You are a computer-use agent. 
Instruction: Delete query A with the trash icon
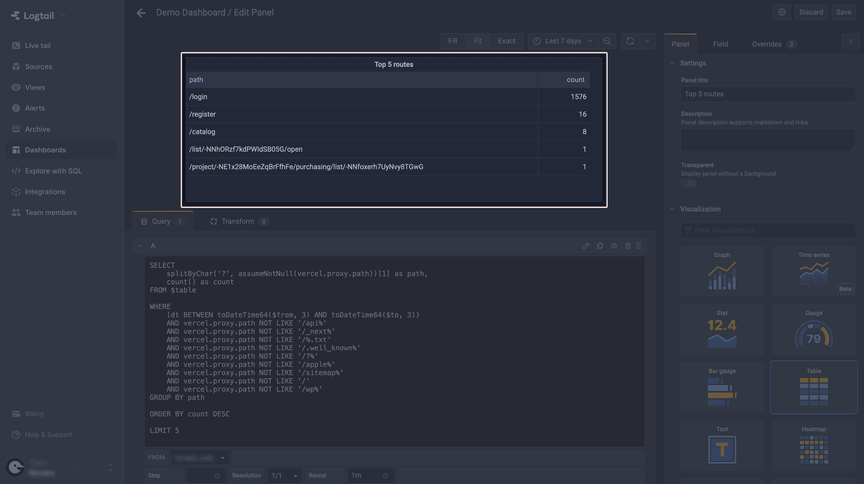628,246
